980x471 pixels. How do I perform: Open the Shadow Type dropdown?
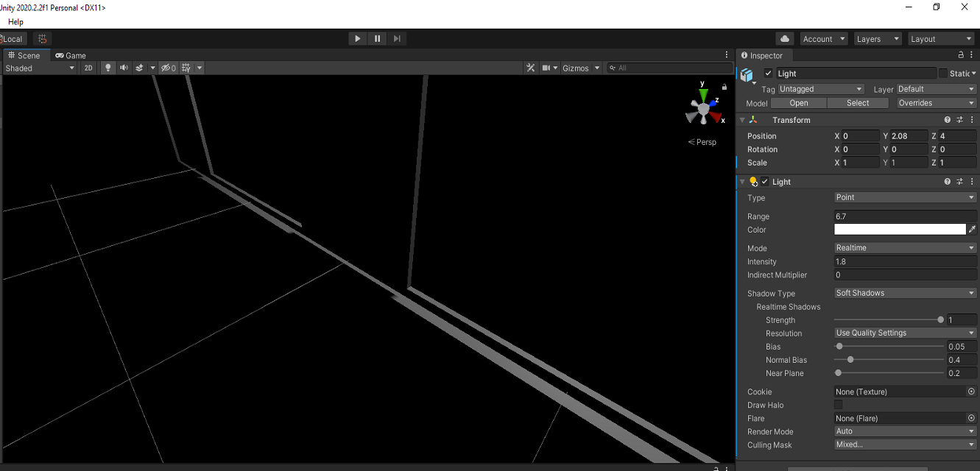904,292
